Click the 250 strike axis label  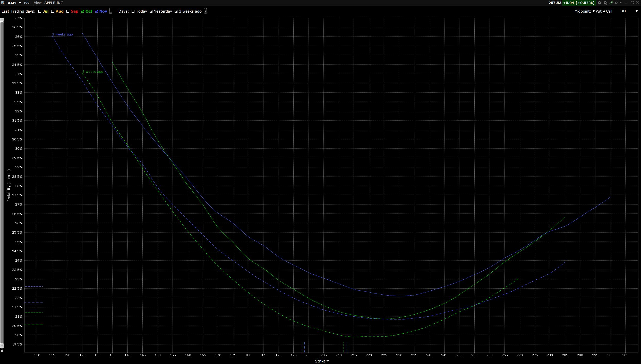tap(459, 355)
